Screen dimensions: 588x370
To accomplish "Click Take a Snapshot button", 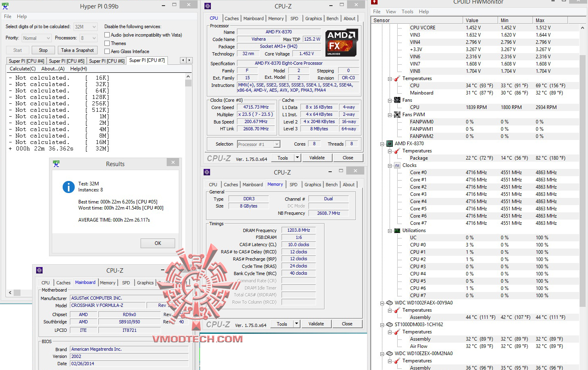I will coord(78,50).
